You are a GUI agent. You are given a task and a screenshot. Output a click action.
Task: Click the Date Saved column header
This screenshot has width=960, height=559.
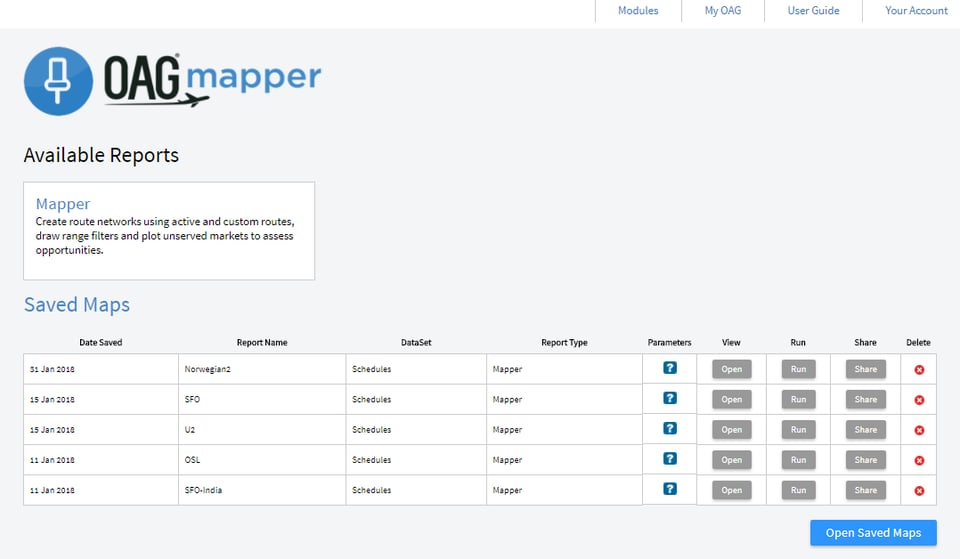pos(100,342)
